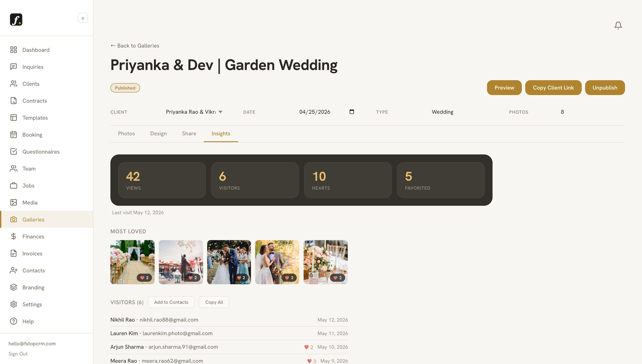Screen dimensions: 642x364
Task: Open the confetti kiss thumbnail
Action: [229, 262]
